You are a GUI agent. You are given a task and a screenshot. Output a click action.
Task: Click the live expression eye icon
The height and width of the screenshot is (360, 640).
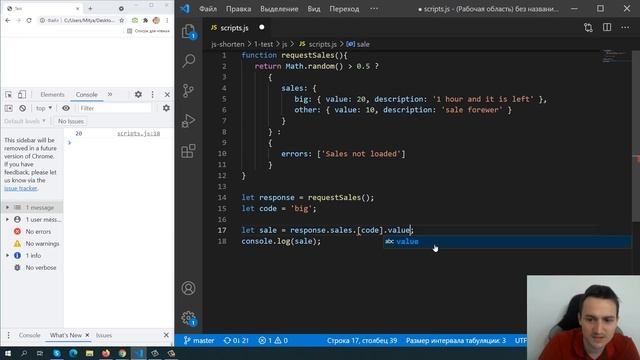pyautogui.click(x=66, y=108)
